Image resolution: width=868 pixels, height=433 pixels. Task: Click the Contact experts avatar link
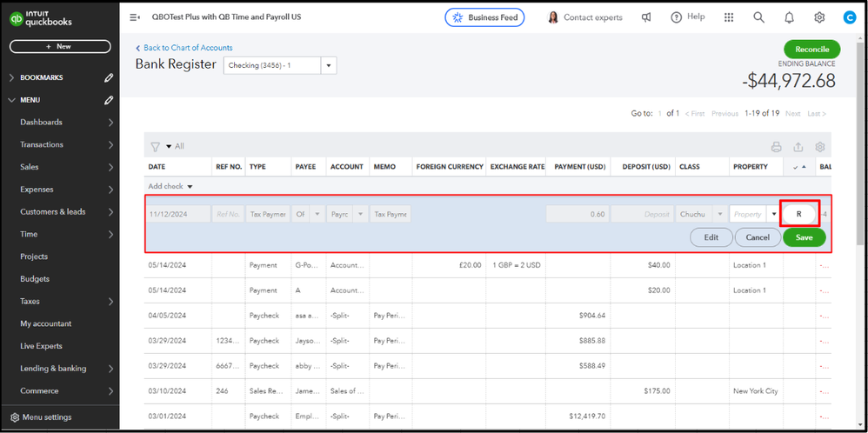(x=584, y=17)
